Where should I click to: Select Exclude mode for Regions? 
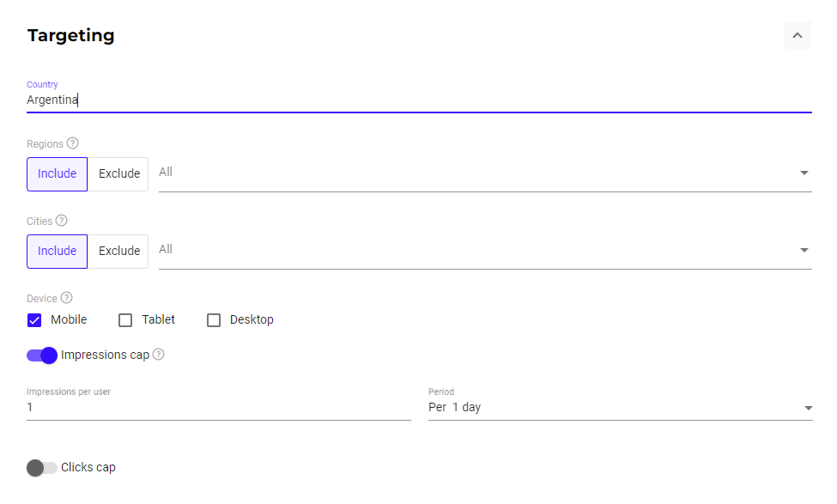[x=118, y=173]
